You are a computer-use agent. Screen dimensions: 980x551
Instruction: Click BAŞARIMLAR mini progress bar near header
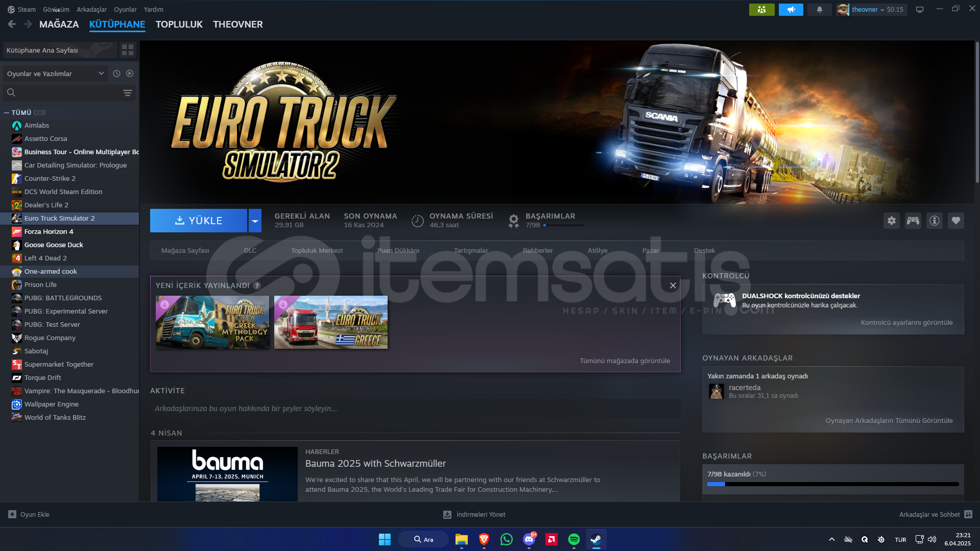coord(564,225)
